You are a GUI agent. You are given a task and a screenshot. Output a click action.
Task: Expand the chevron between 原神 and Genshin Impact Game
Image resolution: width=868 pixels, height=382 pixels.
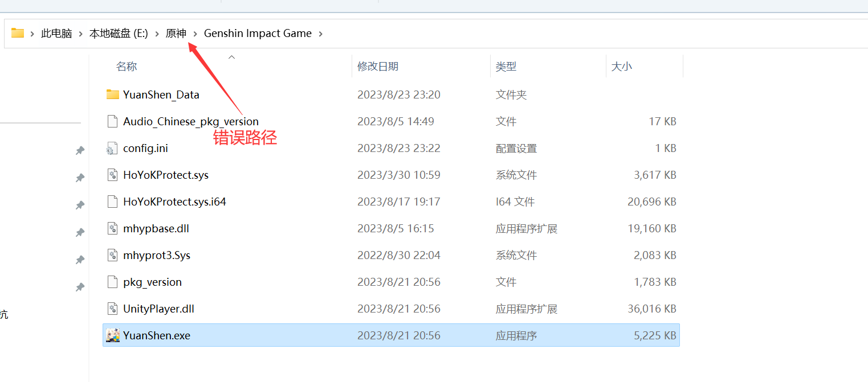(x=195, y=34)
